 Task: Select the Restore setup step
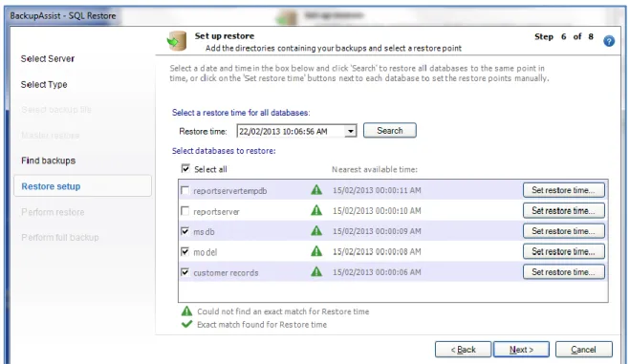coord(83,186)
